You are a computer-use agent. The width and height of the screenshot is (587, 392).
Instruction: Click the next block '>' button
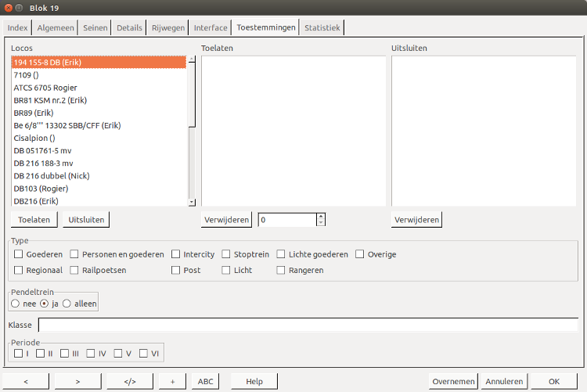coord(77,381)
